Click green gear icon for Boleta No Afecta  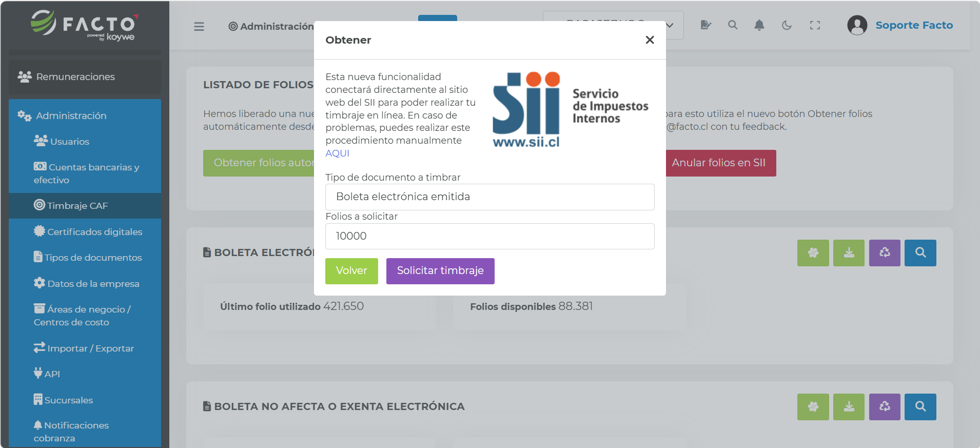pos(813,407)
